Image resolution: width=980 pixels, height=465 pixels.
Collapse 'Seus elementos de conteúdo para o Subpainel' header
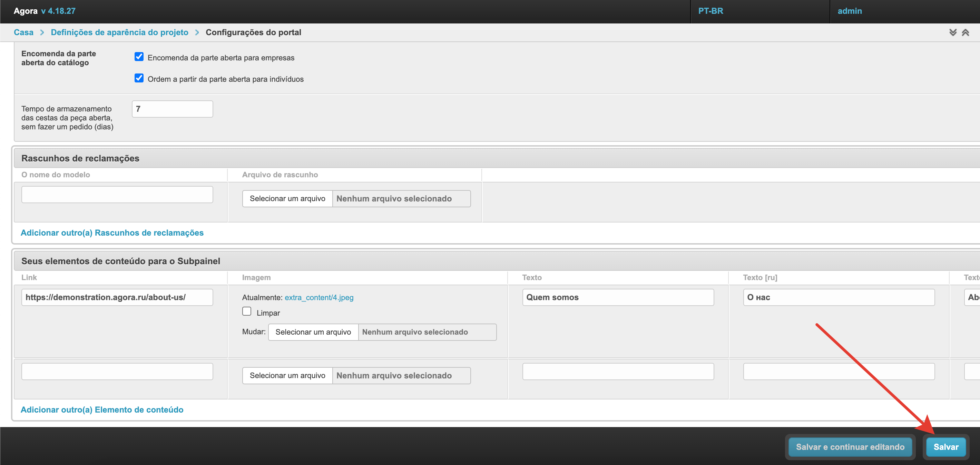[x=120, y=261]
